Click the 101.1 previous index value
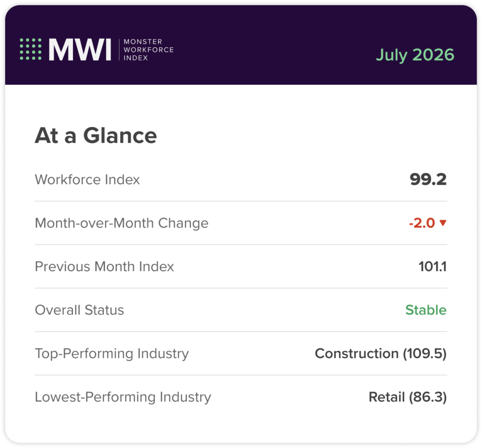This screenshot has height=448, width=482. (x=433, y=266)
